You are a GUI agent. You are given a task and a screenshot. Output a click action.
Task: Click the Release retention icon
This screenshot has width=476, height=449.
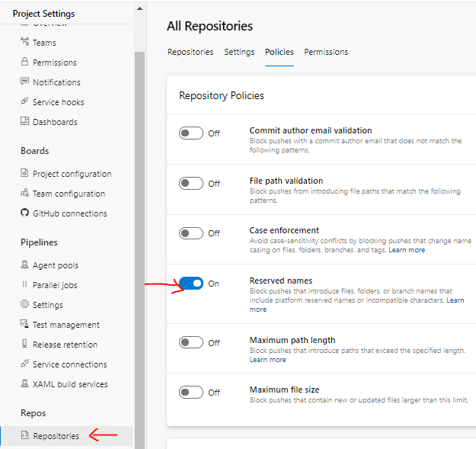(x=24, y=344)
